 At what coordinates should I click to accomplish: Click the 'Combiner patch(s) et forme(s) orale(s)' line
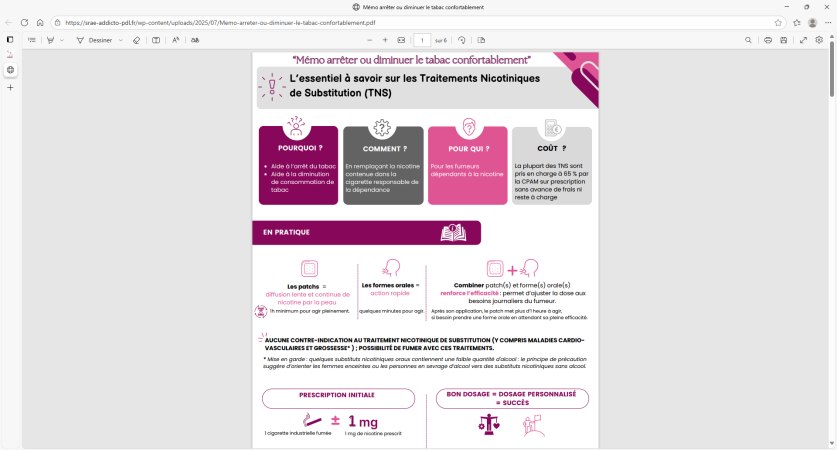(x=512, y=285)
